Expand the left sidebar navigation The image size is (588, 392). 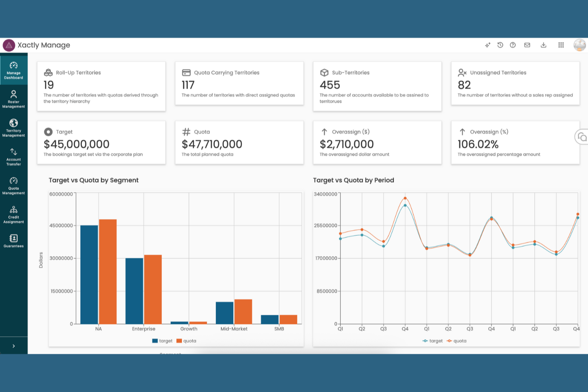(x=14, y=346)
